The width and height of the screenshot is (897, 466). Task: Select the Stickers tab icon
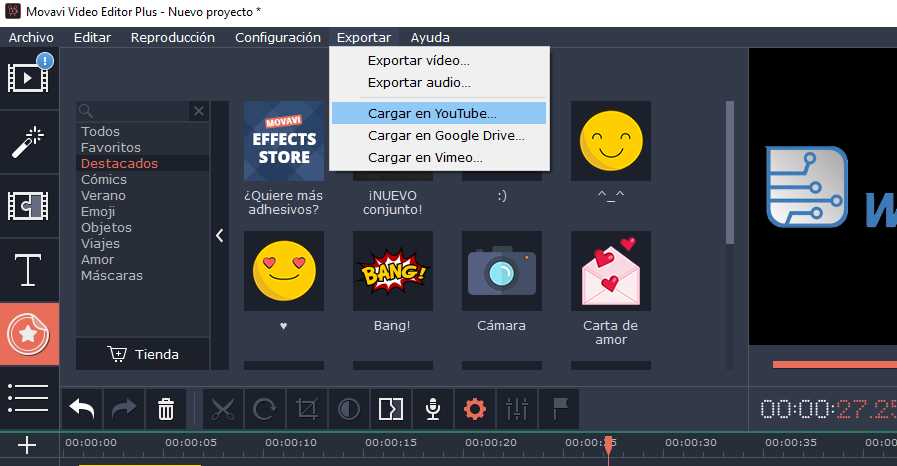[29, 334]
